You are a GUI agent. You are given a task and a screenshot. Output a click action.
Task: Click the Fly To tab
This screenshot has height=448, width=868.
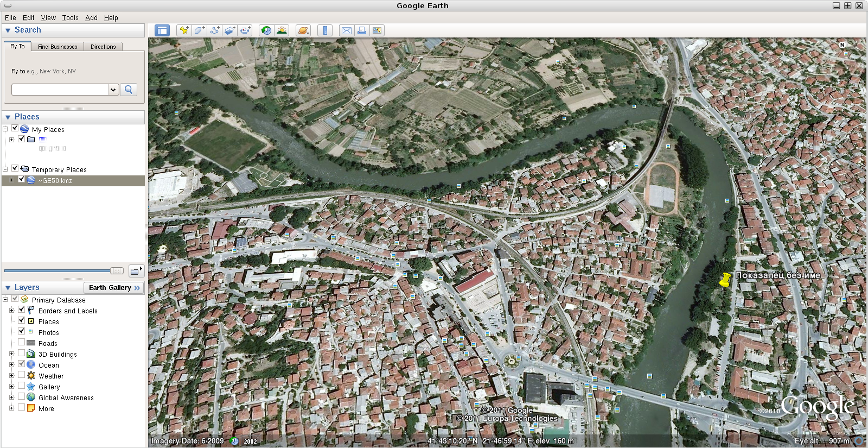click(x=17, y=46)
